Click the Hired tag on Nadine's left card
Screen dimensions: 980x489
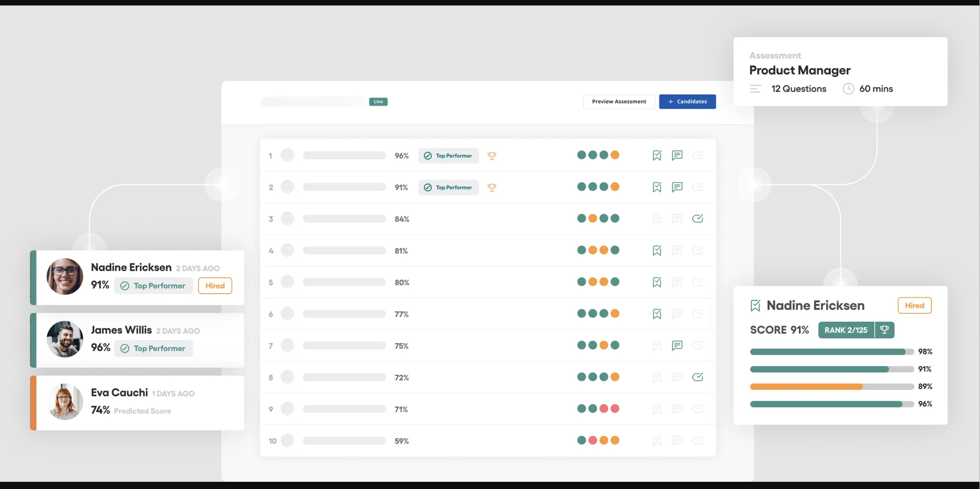pyautogui.click(x=215, y=286)
